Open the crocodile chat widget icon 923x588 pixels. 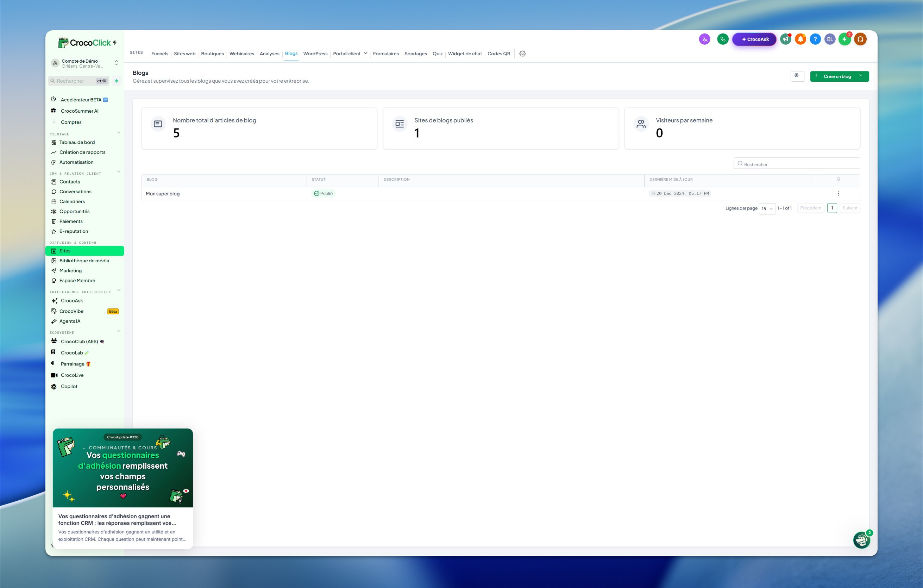coord(861,540)
